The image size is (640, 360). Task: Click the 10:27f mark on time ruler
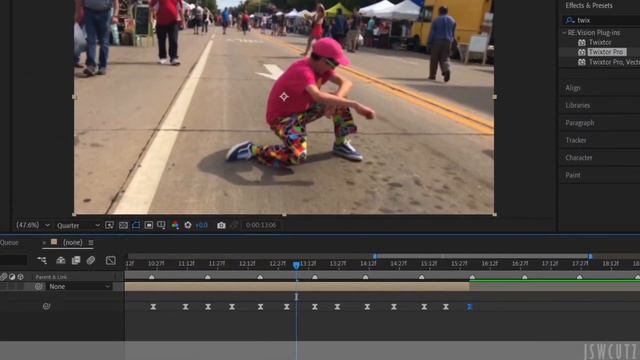156,264
